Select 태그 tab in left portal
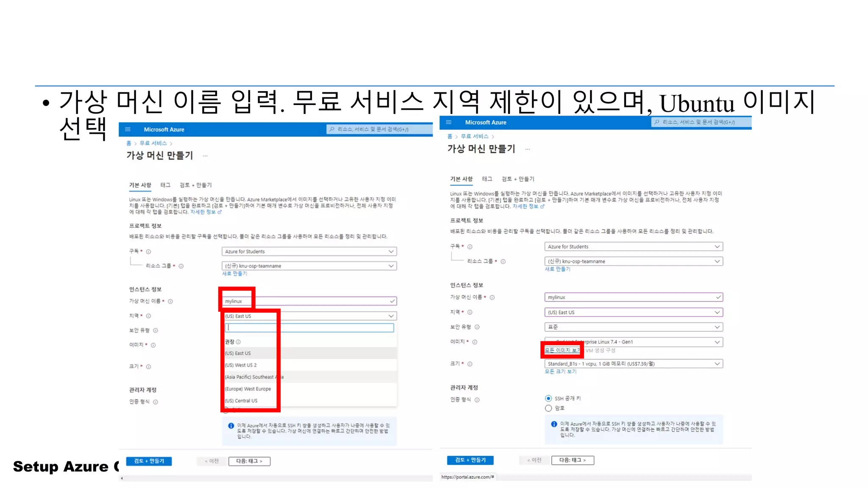This screenshot has width=868, height=488. 165,185
